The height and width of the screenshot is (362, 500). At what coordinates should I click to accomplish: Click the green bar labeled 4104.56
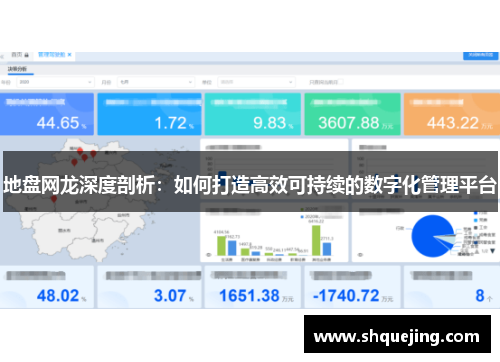point(221,246)
